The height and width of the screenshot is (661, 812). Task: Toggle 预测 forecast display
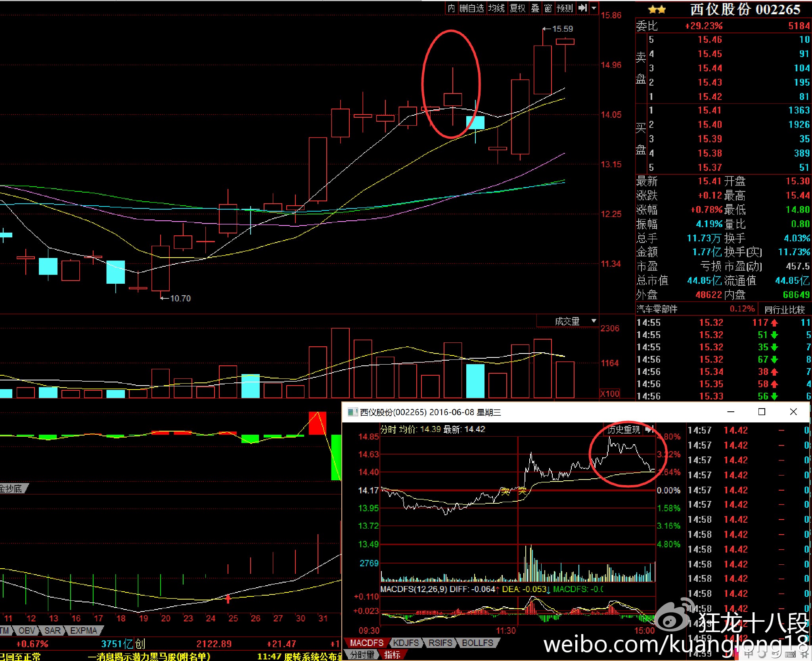click(565, 8)
